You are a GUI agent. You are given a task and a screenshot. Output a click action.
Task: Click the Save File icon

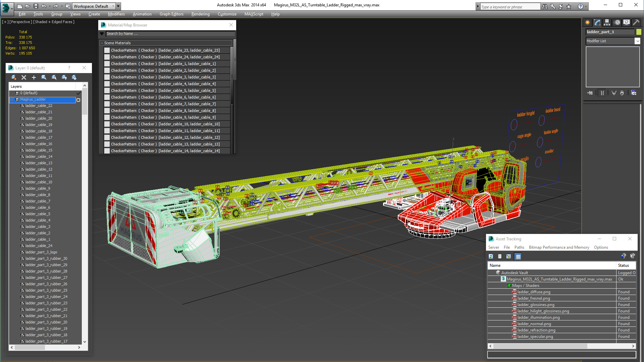[x=35, y=6]
